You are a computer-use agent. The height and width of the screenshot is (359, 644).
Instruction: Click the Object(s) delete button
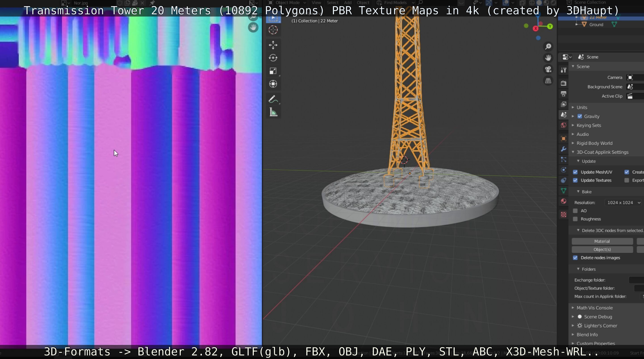tap(602, 250)
